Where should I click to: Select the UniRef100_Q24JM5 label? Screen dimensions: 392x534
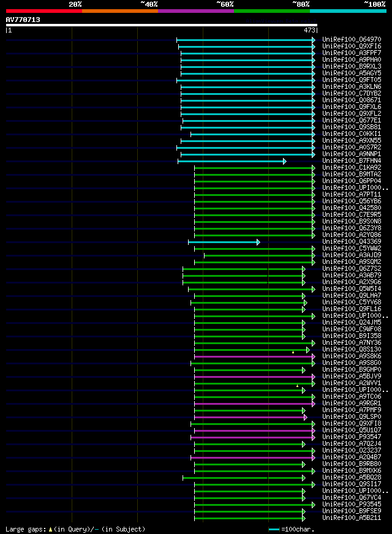[x=352, y=323]
